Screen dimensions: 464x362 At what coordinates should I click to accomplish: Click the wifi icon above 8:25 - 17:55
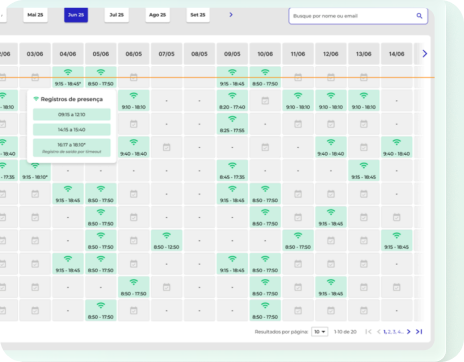click(232, 119)
